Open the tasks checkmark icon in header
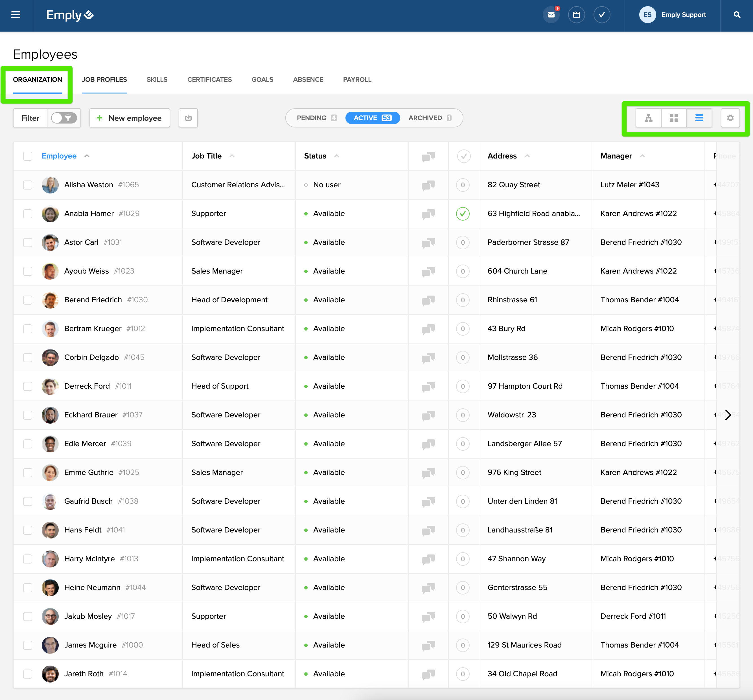The width and height of the screenshot is (753, 700). [601, 15]
